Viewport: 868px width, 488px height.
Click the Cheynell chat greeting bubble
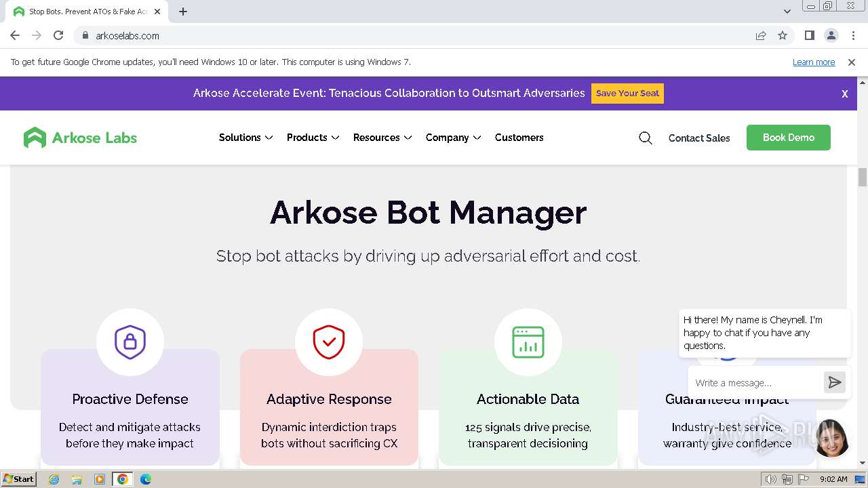(764, 333)
